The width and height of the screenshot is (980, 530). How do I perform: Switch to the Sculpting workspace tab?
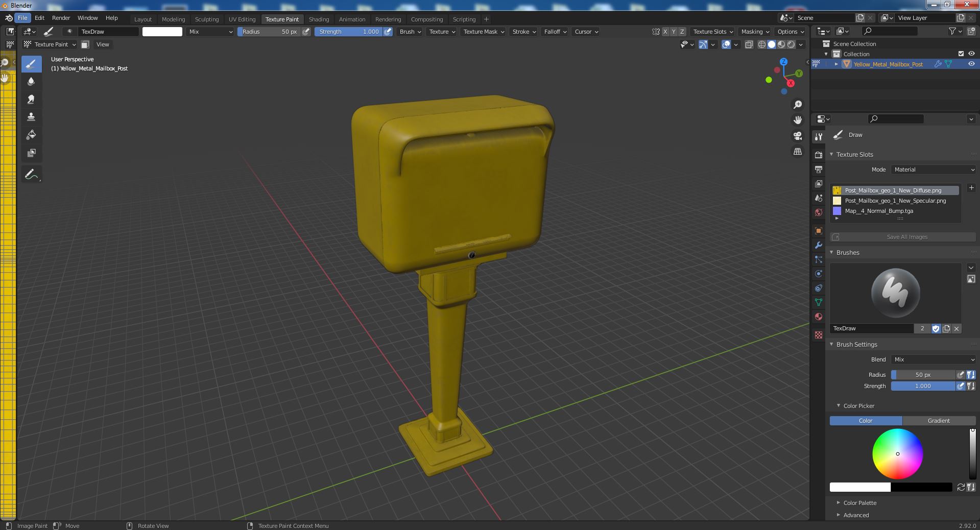pyautogui.click(x=206, y=19)
